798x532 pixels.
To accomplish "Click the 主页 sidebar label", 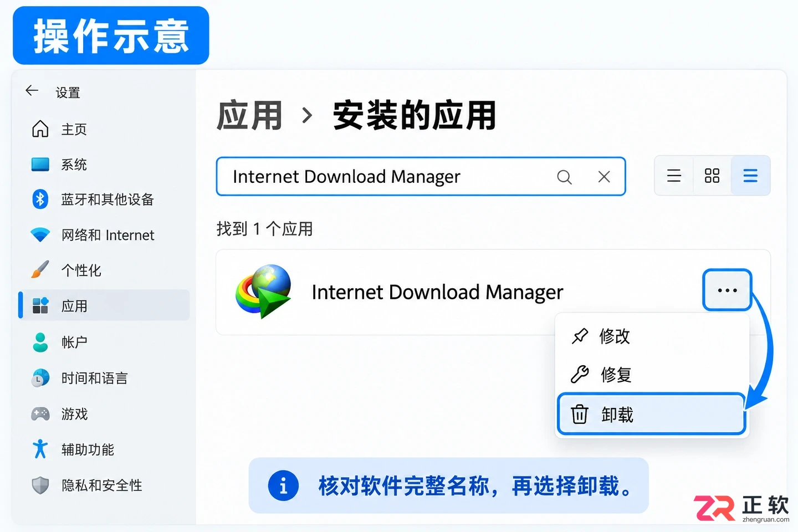I will pos(74,129).
